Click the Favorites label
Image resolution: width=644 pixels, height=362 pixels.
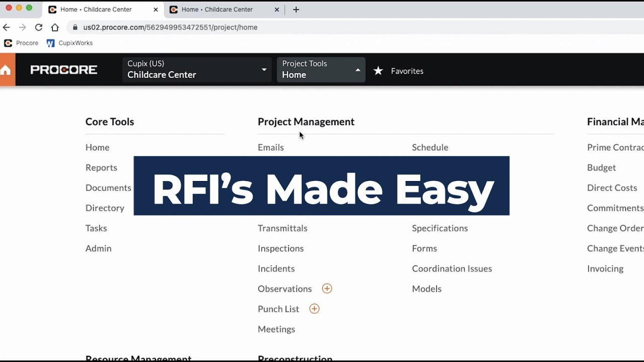pos(407,71)
